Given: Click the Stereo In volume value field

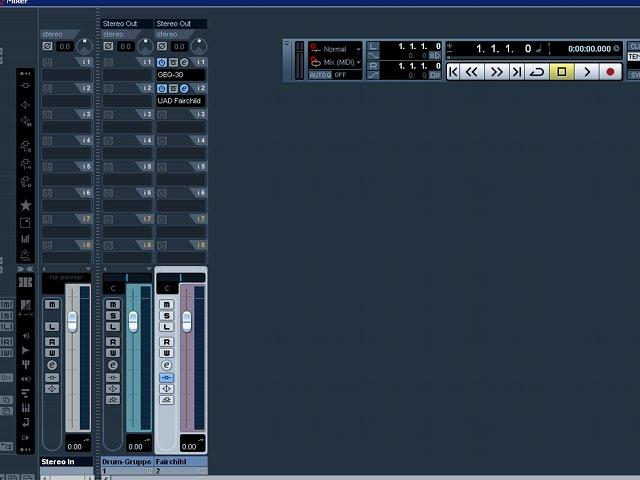Looking at the screenshot, I should pyautogui.click(x=78, y=444).
